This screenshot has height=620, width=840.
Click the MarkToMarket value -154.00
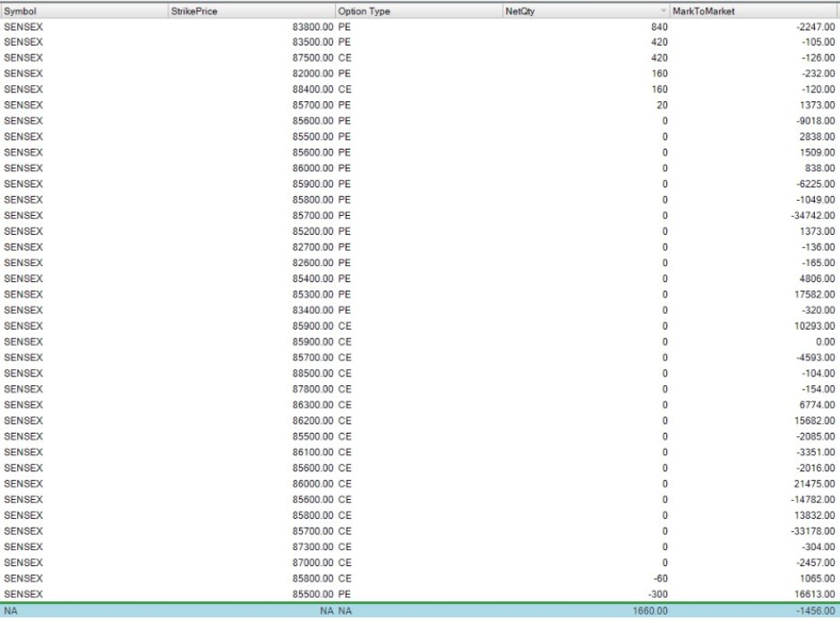pos(818,390)
